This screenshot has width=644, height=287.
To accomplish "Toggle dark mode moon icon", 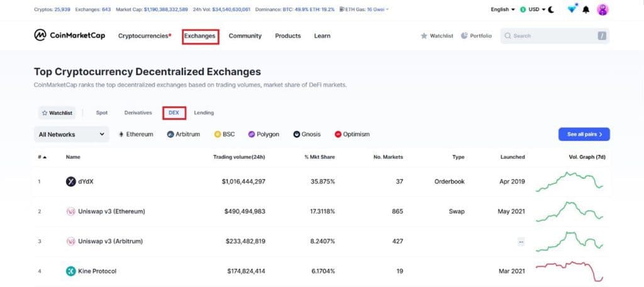I will pos(551,9).
